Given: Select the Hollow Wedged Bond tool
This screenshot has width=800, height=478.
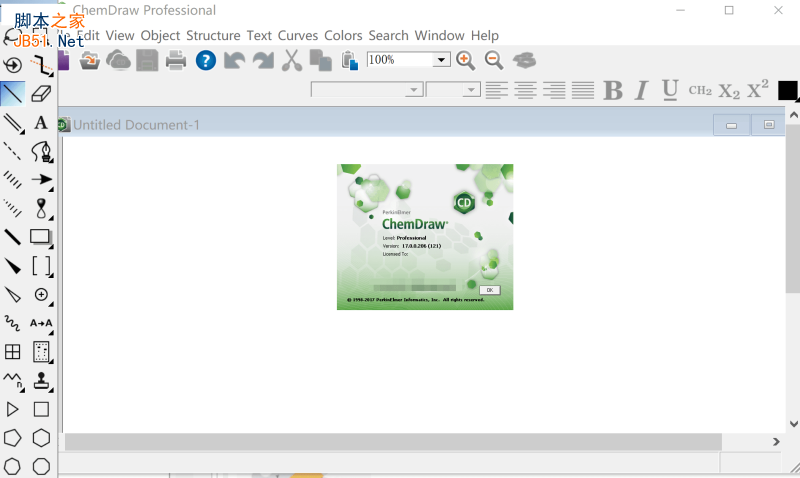Looking at the screenshot, I should coord(12,294).
